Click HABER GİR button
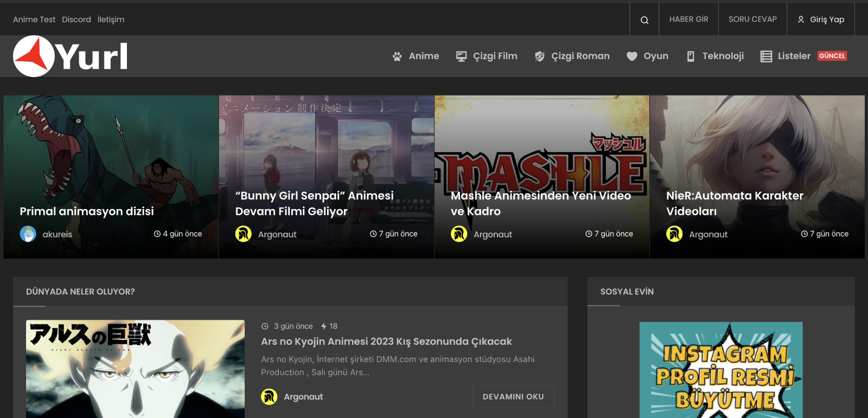This screenshot has width=868, height=418. pos(689,19)
